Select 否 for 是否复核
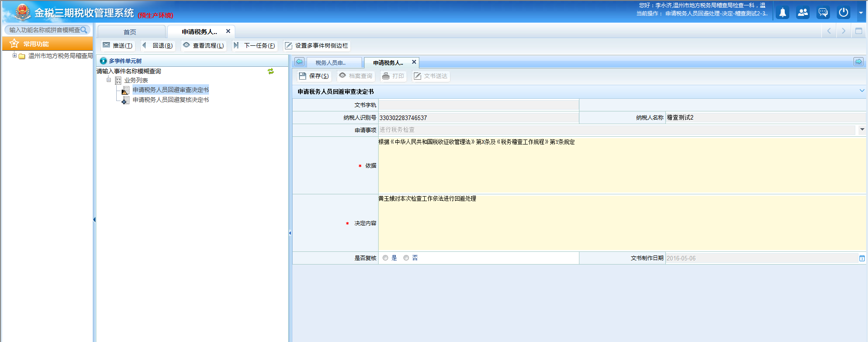 406,258
